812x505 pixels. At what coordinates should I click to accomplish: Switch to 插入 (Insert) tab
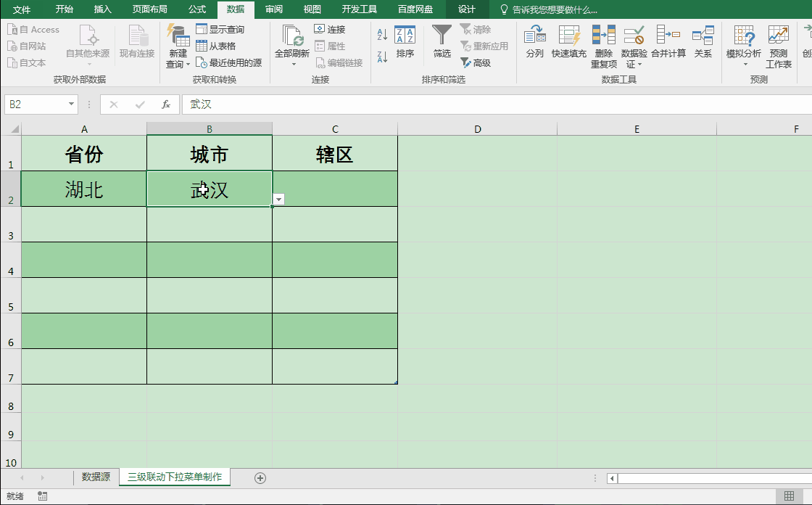click(x=102, y=9)
